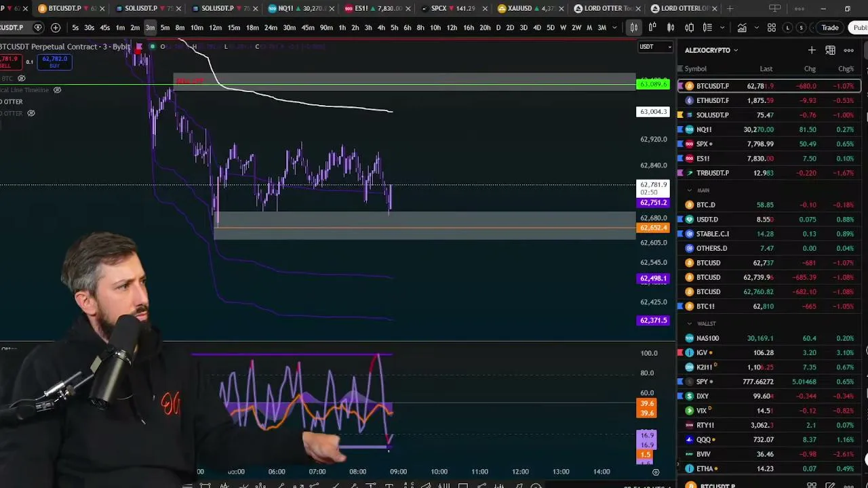This screenshot has height=488, width=868.
Task: Click the DXY symbol icon in watchlist
Action: pos(689,396)
